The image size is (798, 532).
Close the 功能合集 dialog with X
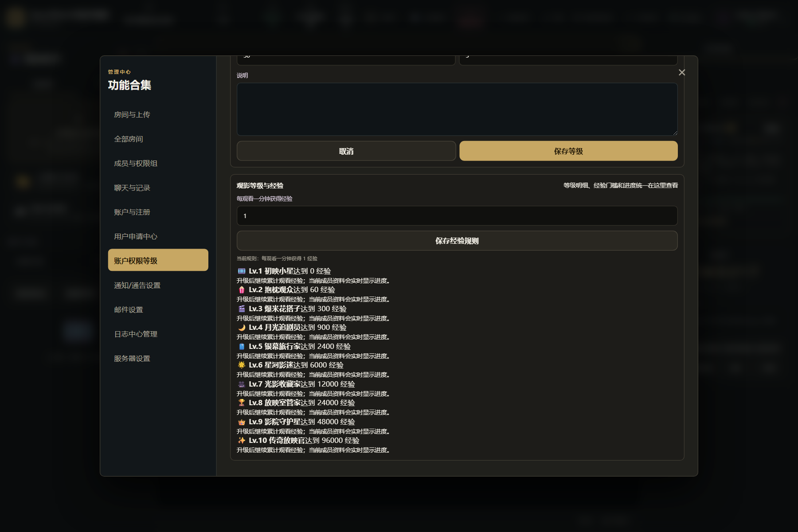[682, 72]
